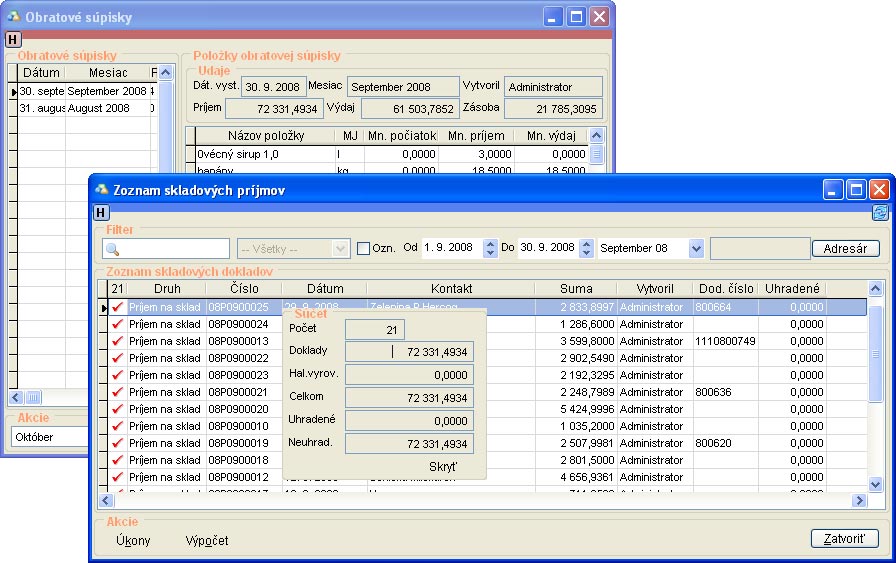This screenshot has height=563, width=896.
Task: Click the red checkmark on row 08P0900024
Action: tap(118, 324)
